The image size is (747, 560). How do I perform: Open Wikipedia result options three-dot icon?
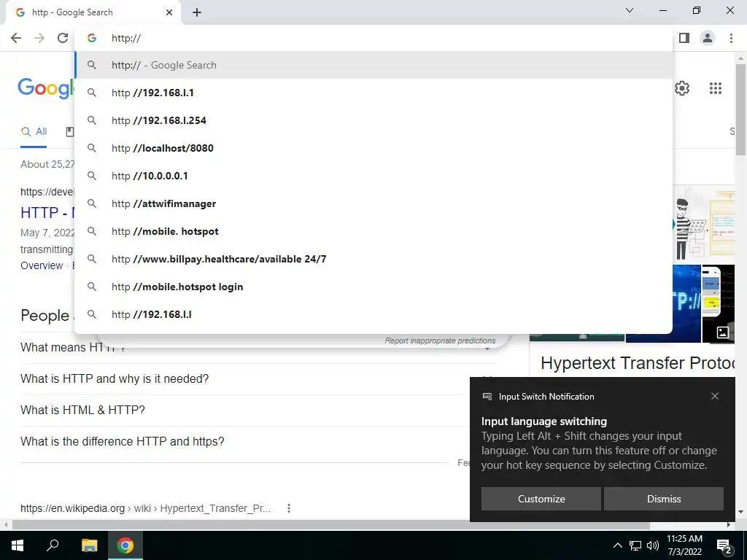pos(289,508)
